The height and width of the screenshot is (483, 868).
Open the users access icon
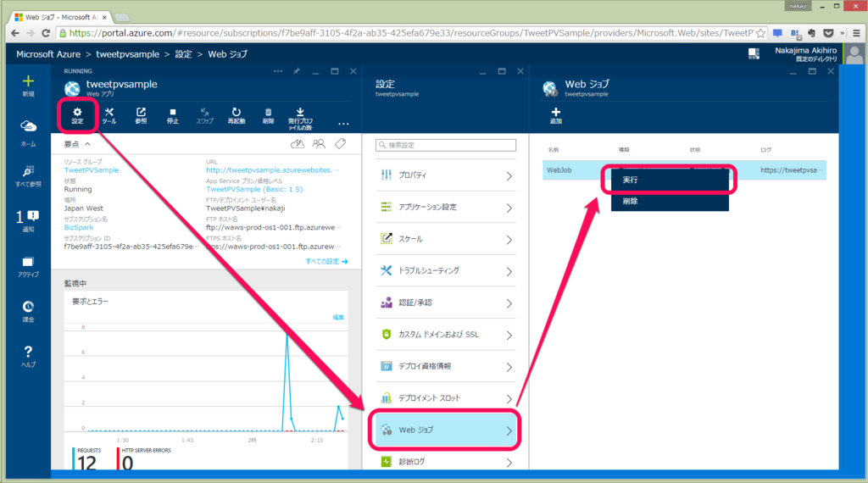click(319, 144)
